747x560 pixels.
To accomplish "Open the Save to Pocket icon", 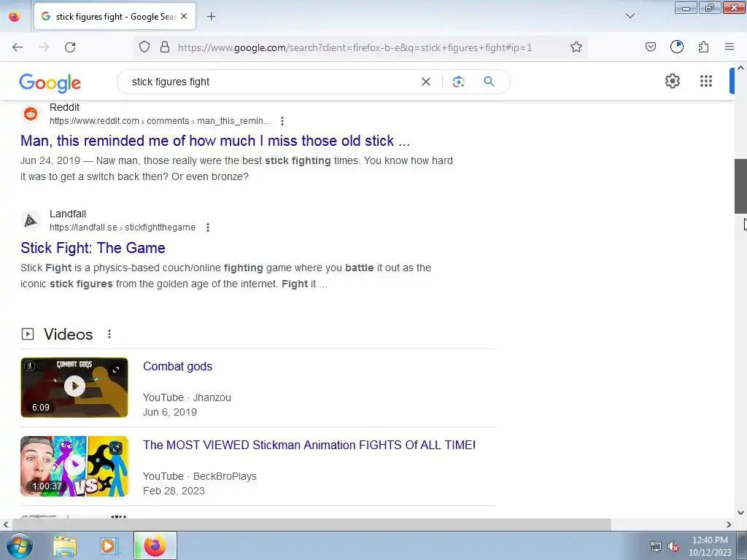I will 650,47.
